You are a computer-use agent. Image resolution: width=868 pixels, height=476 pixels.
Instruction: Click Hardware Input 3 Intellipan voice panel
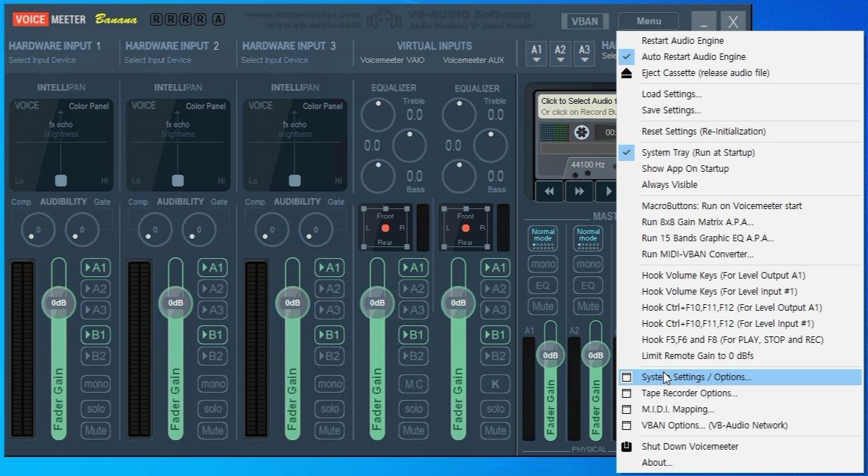(295, 146)
